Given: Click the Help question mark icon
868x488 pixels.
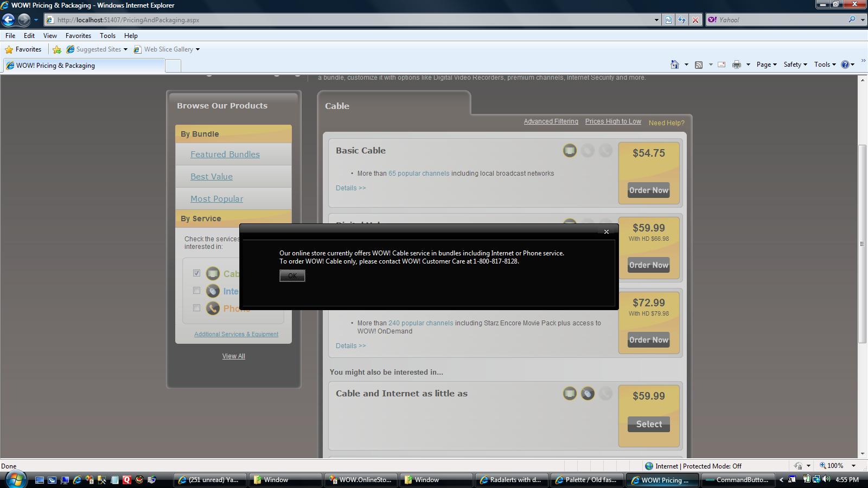Looking at the screenshot, I should point(845,65).
